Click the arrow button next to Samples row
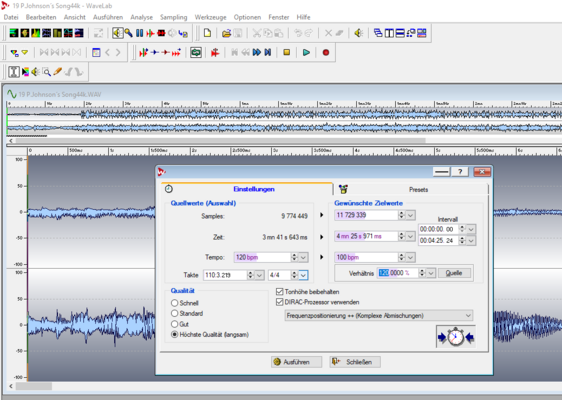The width and height of the screenshot is (562, 400). [322, 215]
